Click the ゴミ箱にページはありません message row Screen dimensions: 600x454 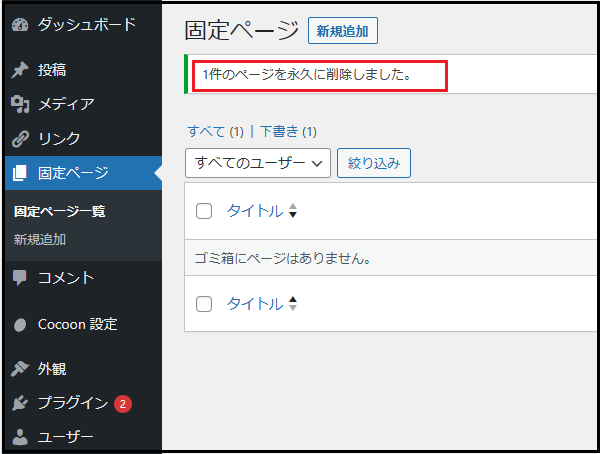click(390, 258)
